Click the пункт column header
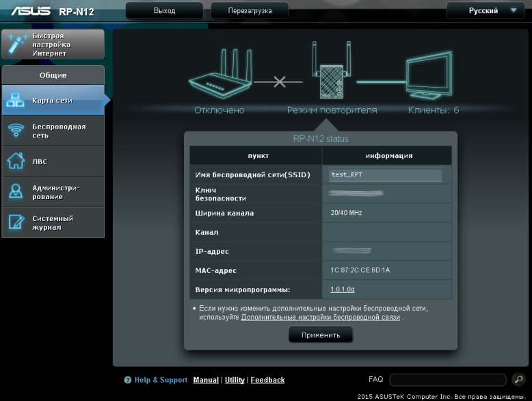Viewport: 532px width, 401px height. pos(258,155)
